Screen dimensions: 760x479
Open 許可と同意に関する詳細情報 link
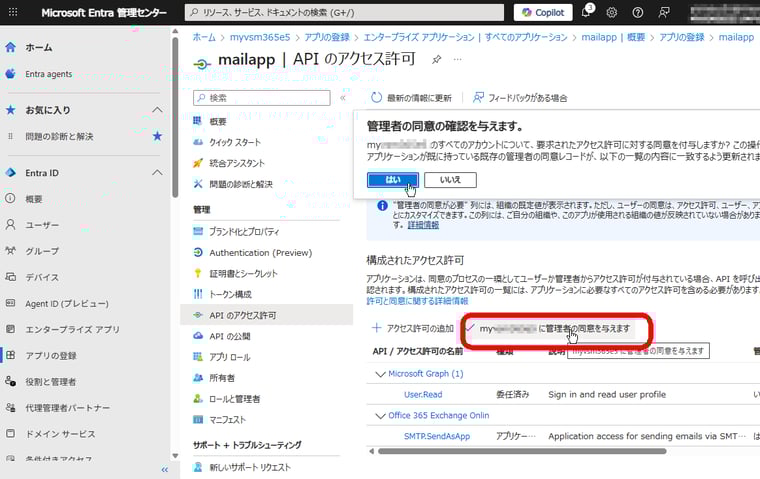tap(417, 301)
